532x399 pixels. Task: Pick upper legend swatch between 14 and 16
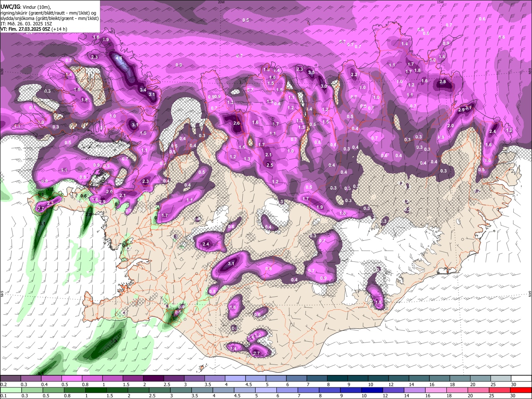(418, 379)
